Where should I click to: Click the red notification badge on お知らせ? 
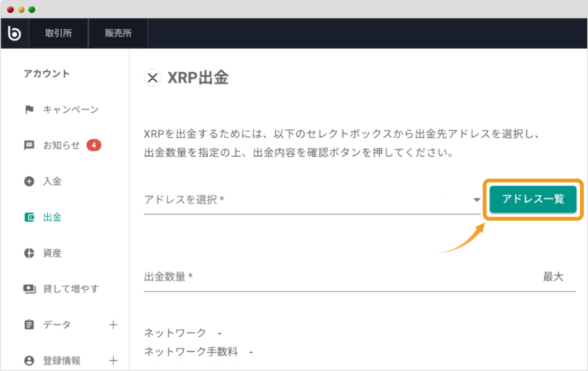click(x=94, y=145)
